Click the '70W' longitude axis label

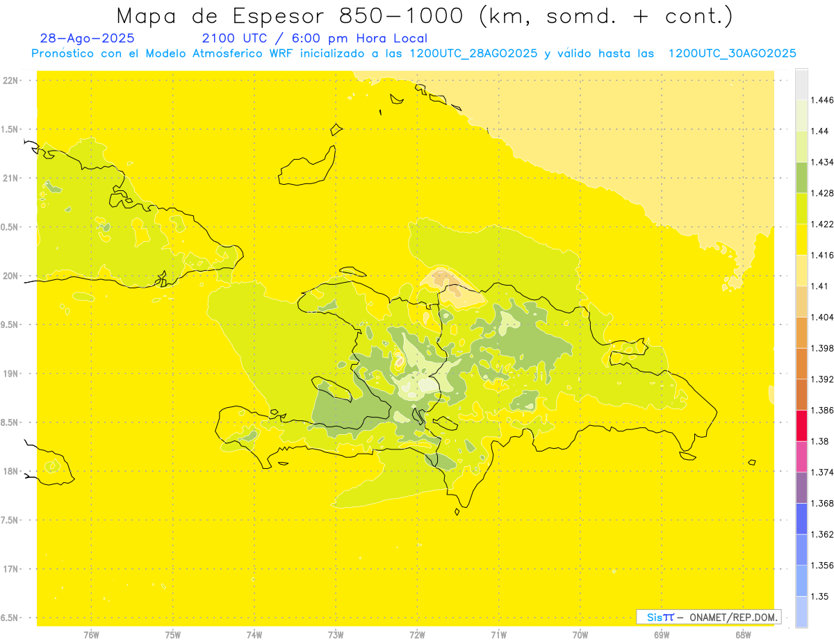click(580, 634)
